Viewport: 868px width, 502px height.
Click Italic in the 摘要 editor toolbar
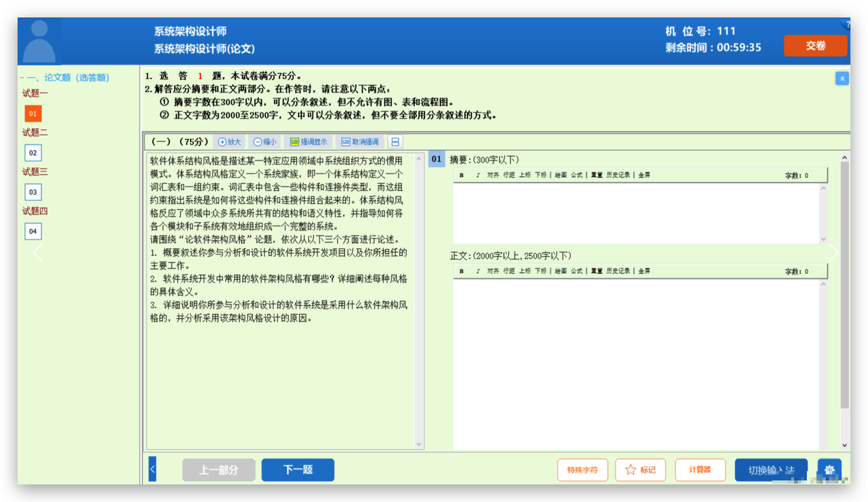tap(477, 175)
